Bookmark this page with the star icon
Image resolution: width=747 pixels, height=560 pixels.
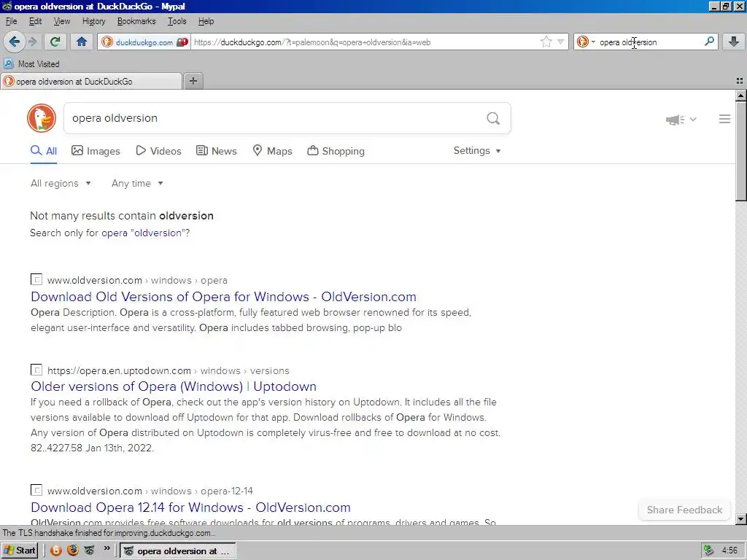tap(546, 42)
